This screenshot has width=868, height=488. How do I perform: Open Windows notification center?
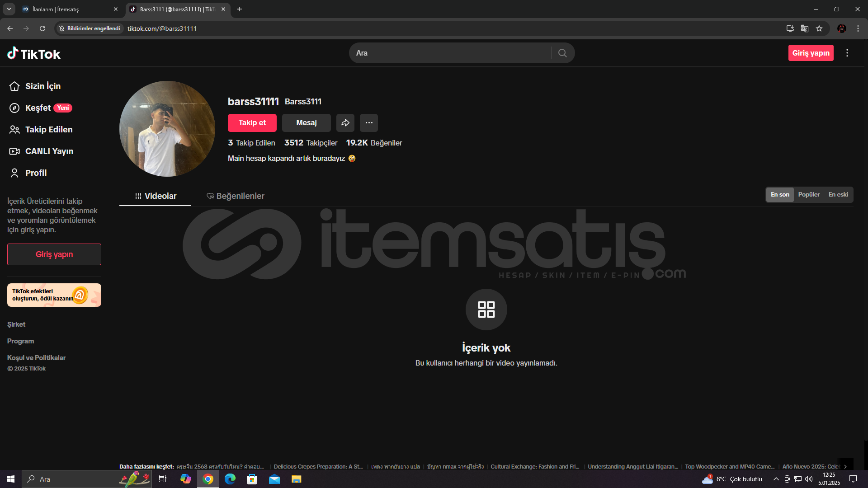tap(853, 479)
